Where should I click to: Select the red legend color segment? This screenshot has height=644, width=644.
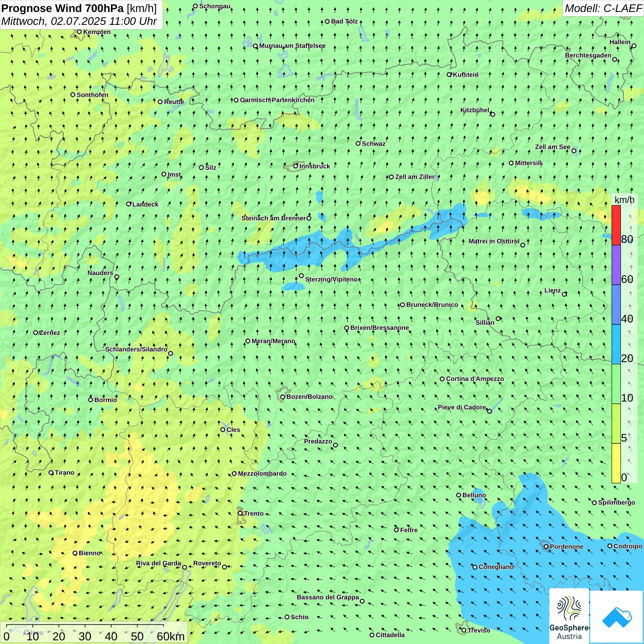point(616,225)
